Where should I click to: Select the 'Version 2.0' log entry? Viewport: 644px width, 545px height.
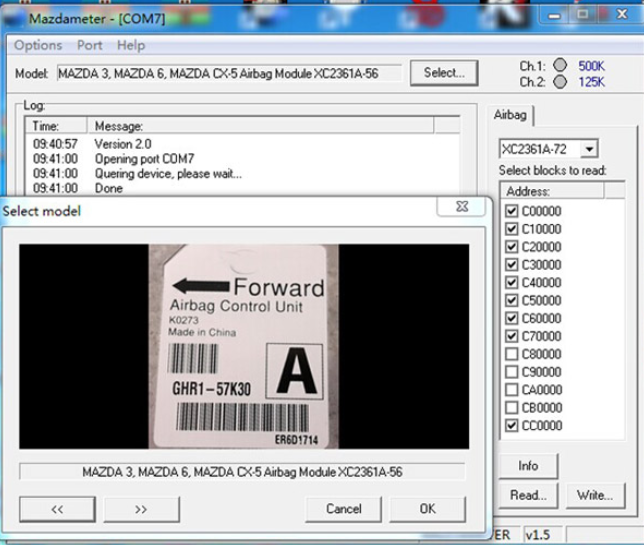coord(123,144)
